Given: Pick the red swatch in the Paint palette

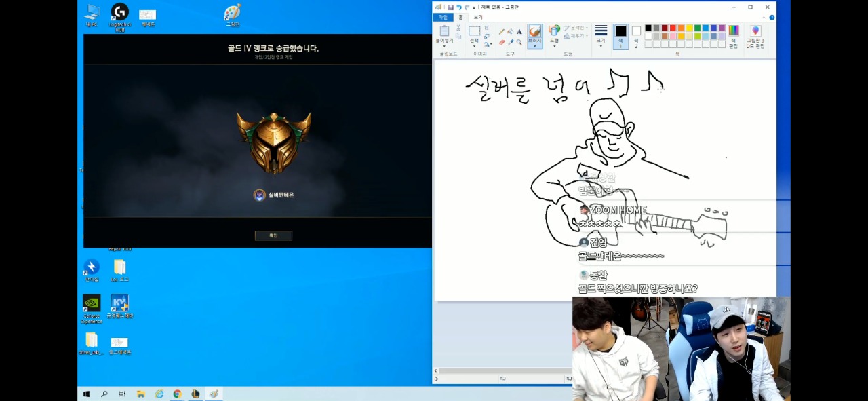Looking at the screenshot, I should coord(673,28).
